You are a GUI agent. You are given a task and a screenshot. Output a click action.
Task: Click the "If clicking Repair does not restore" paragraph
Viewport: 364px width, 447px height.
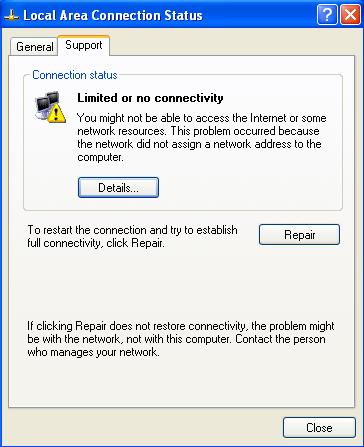click(181, 339)
